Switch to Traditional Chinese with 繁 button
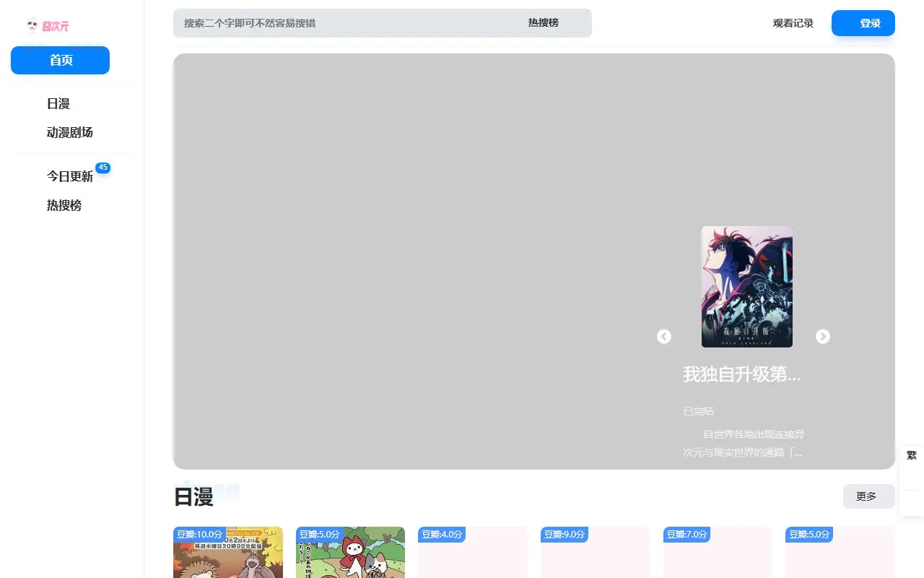 911,455
